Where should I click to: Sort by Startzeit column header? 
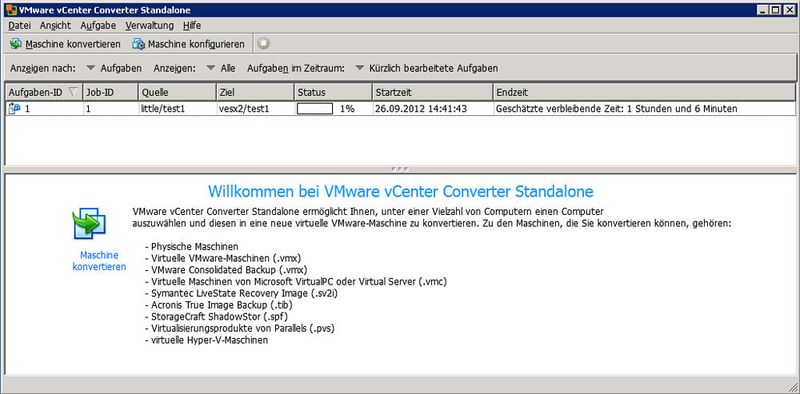pos(433,92)
